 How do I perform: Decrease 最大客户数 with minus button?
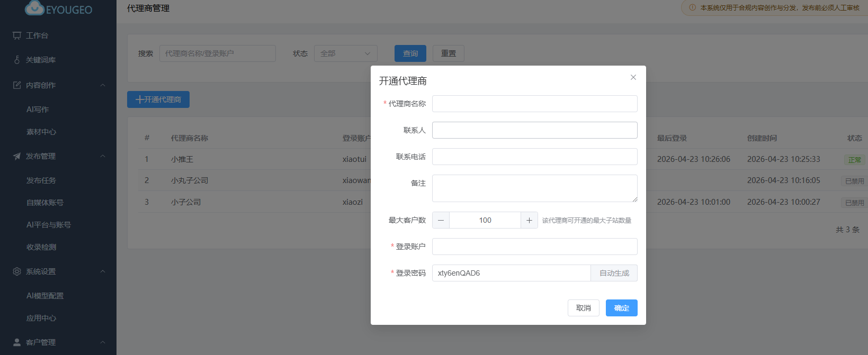[x=441, y=220]
